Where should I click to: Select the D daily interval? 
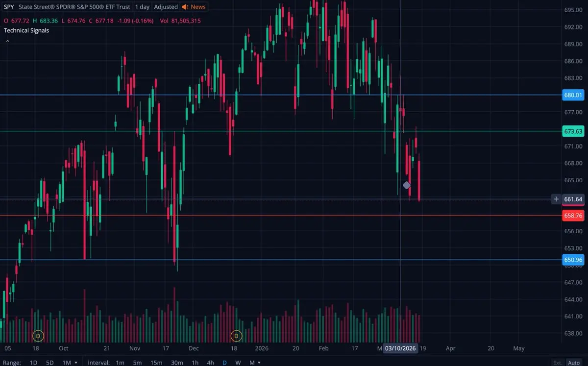click(225, 363)
